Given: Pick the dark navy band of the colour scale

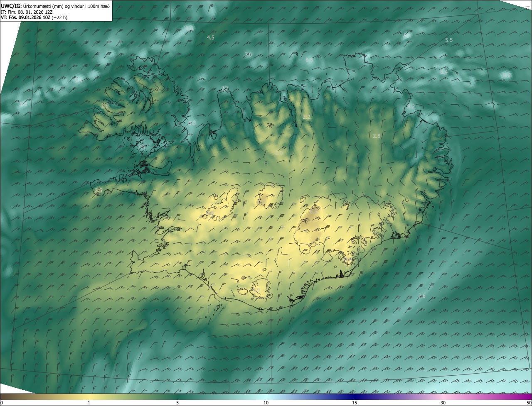Looking at the screenshot, I should (x=355, y=397).
